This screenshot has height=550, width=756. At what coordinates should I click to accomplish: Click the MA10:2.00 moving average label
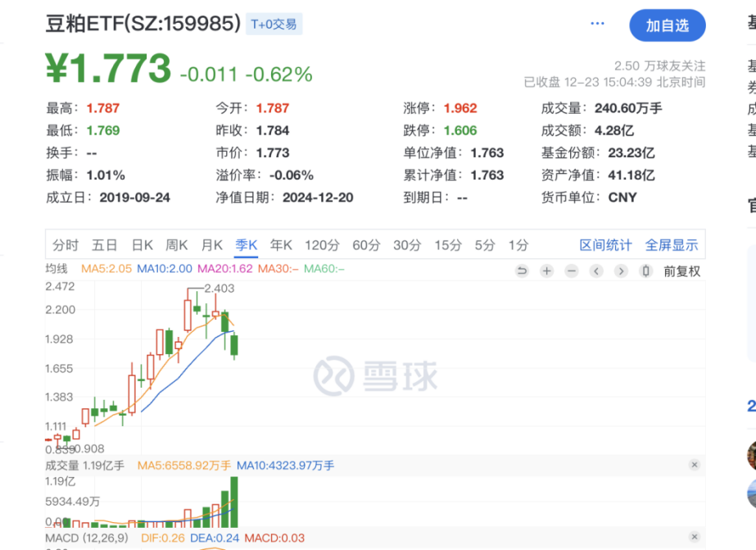point(165,269)
